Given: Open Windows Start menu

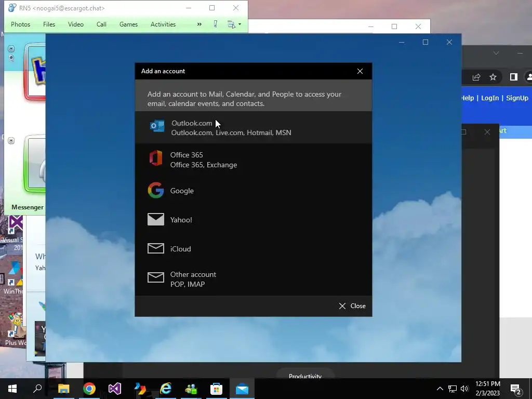Looking at the screenshot, I should tap(12, 389).
